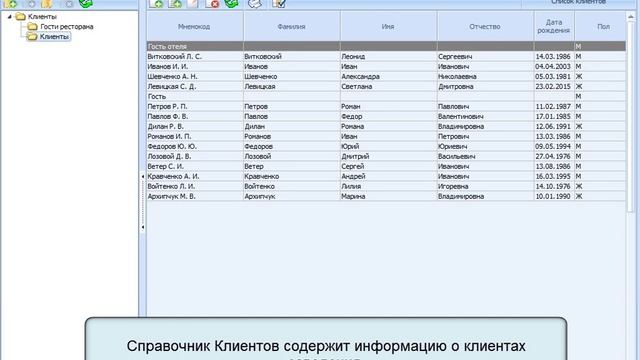Click the birth date 09.05.1994
This screenshot has width=640, height=360.
553,147
